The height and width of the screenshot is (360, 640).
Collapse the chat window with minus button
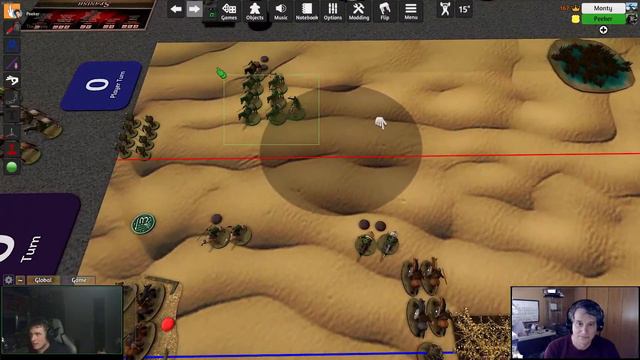tap(20, 280)
